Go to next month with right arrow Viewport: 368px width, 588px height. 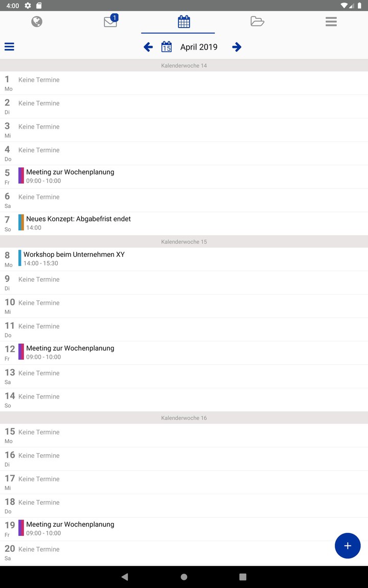pyautogui.click(x=237, y=47)
